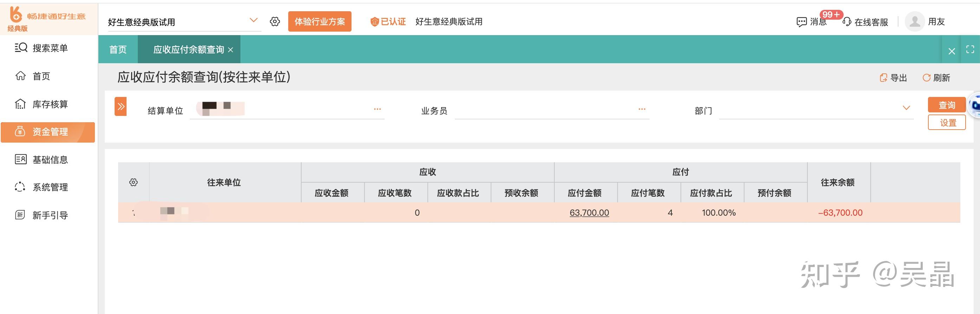Select the 应收应付余额查询 tab
Image resolution: width=980 pixels, height=314 pixels.
pos(189,50)
